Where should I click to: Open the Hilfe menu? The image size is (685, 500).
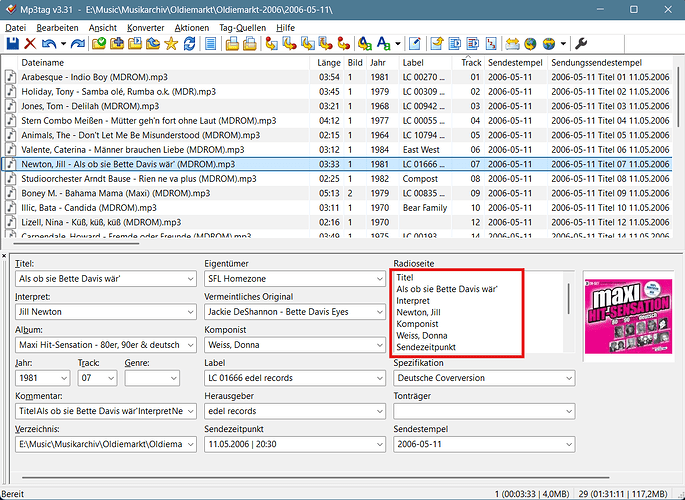[x=285, y=28]
